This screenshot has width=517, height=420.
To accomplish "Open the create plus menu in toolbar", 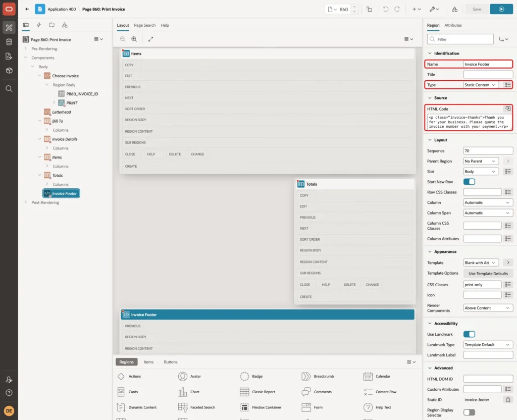I will pyautogui.click(x=417, y=9).
